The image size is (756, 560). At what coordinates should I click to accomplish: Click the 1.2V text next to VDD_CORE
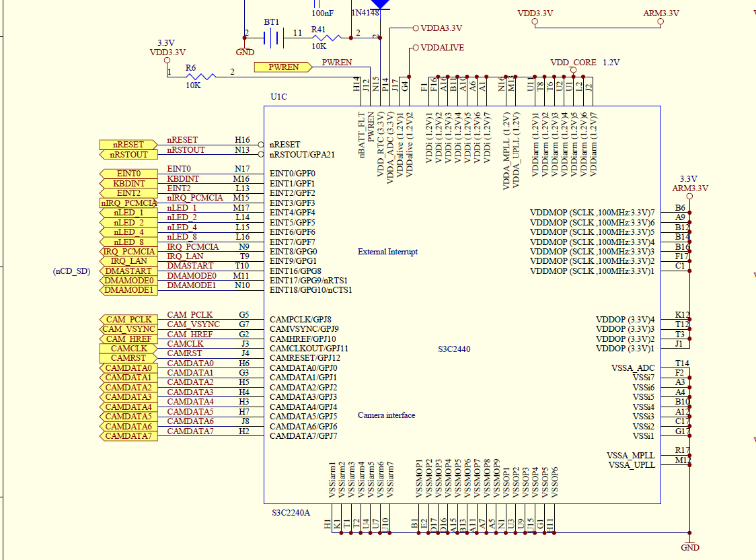[x=611, y=62]
